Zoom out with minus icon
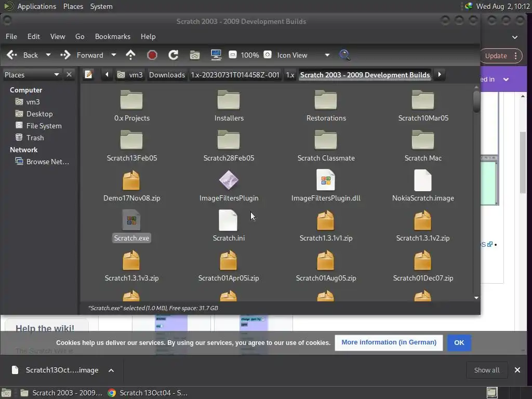 [232, 55]
